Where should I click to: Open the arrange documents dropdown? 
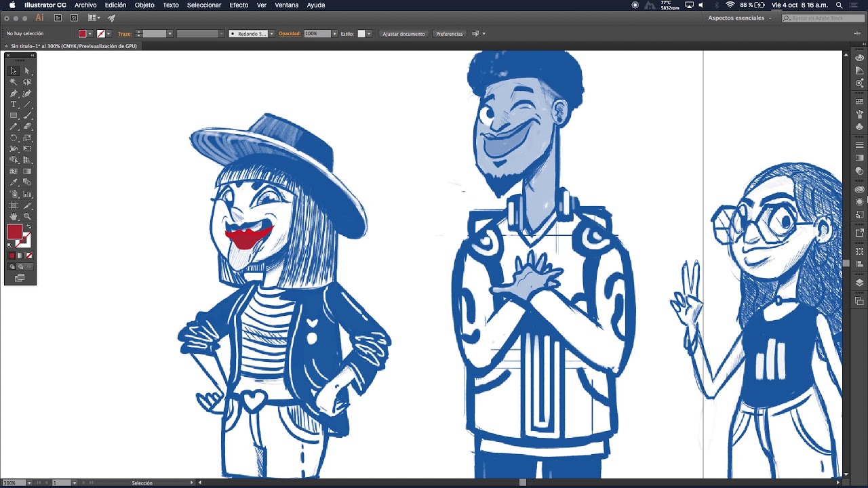coord(94,18)
